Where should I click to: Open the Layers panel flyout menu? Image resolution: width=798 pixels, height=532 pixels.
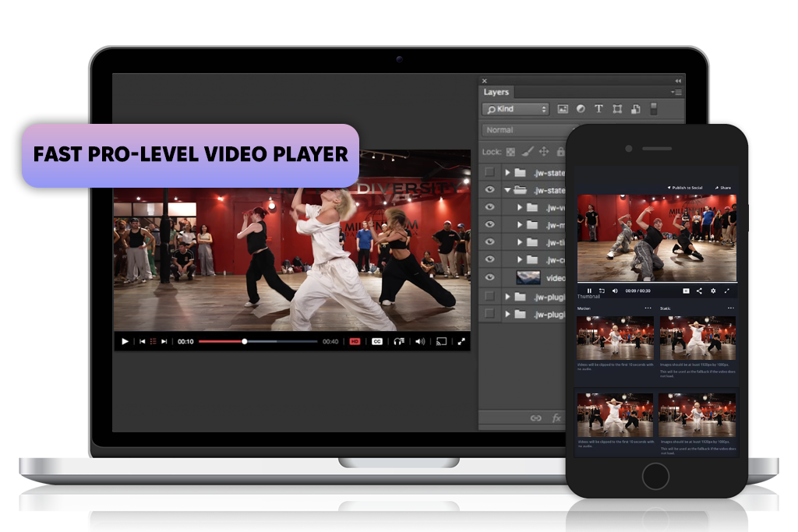[677, 92]
